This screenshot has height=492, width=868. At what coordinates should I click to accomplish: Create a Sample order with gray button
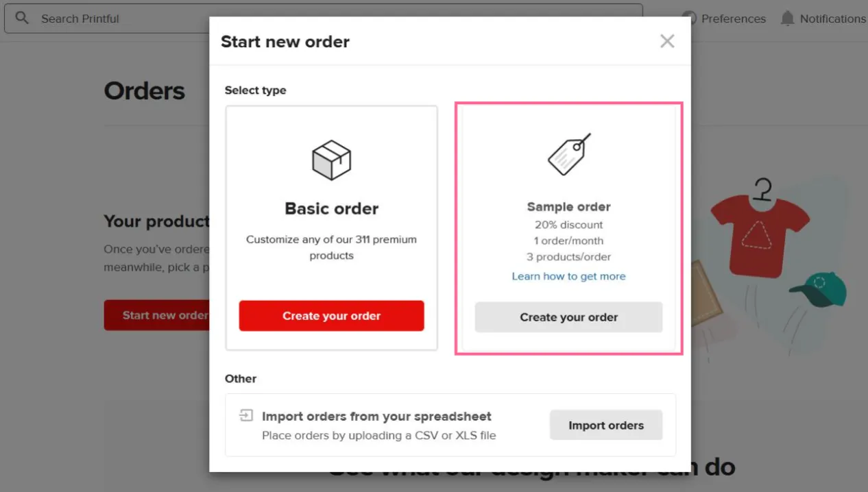(568, 317)
